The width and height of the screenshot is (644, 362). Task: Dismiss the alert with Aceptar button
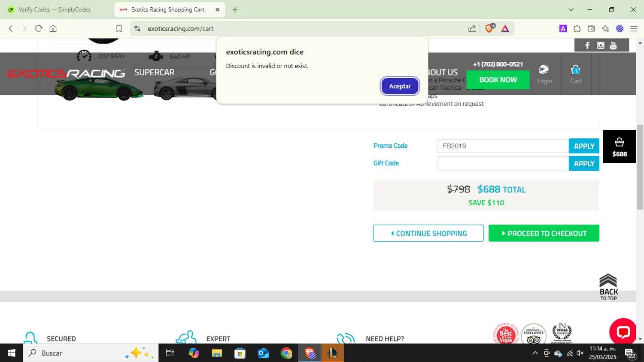click(x=400, y=86)
